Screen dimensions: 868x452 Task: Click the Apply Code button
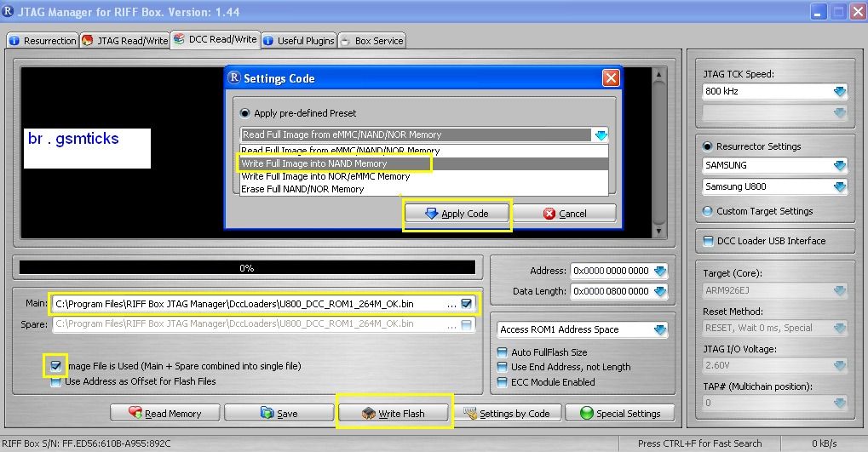point(457,214)
